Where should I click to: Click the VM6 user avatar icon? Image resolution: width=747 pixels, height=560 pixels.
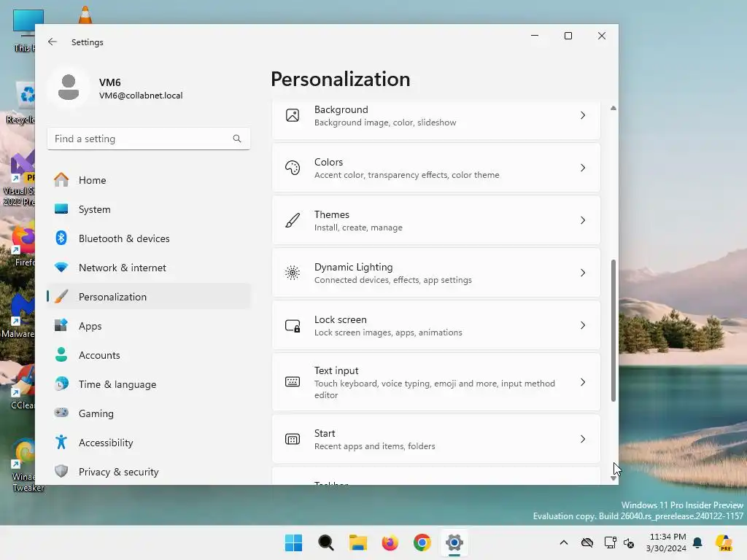click(69, 87)
